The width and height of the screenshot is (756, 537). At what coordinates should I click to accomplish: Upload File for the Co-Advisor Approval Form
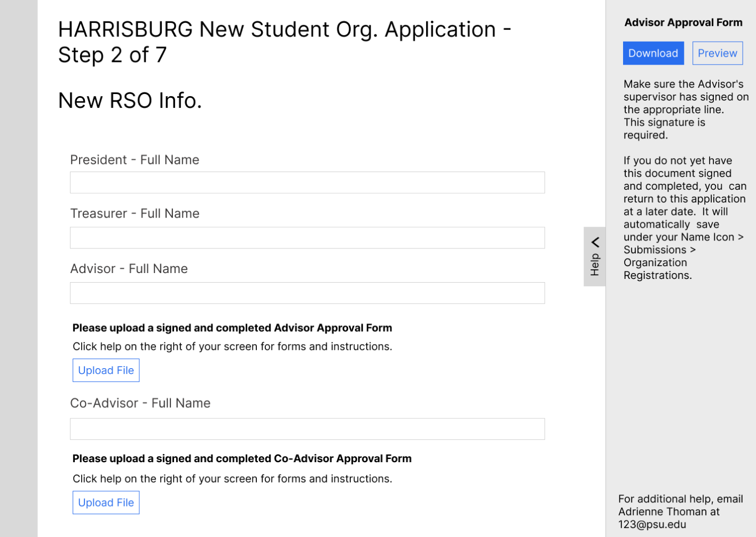click(106, 503)
